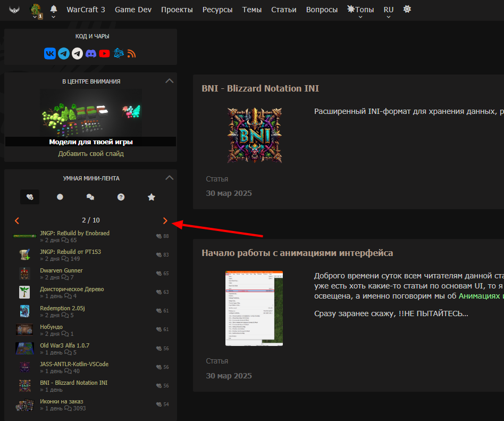This screenshot has width=504, height=421.
Task: Select the star favorites feed tab
Action: click(x=152, y=197)
